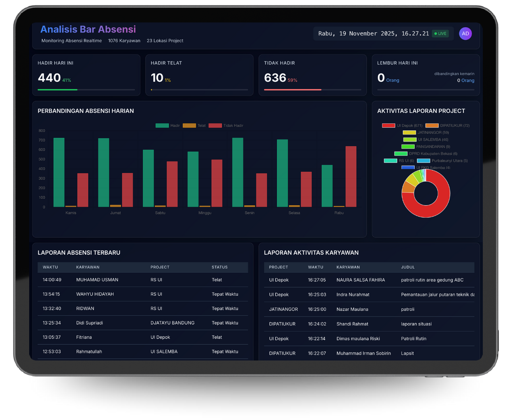Click the UI SALEMBA (46) legend swatch

click(410, 140)
